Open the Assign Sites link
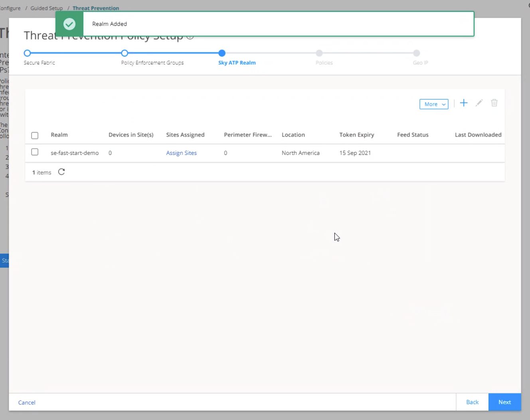The width and height of the screenshot is (530, 420). pos(181,153)
